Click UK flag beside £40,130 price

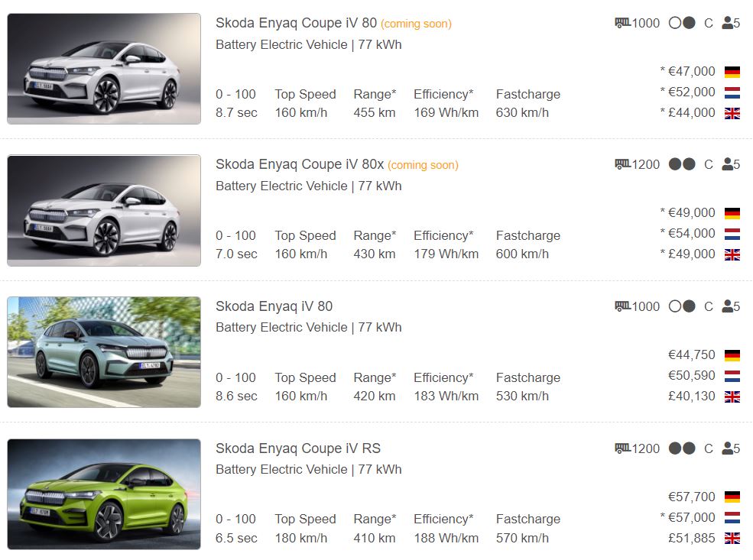pyautogui.click(x=732, y=397)
